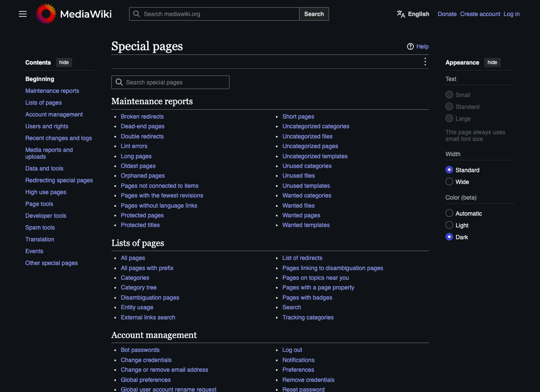Jump to Users and rights in Contents
The width and height of the screenshot is (540, 392).
pyautogui.click(x=47, y=126)
